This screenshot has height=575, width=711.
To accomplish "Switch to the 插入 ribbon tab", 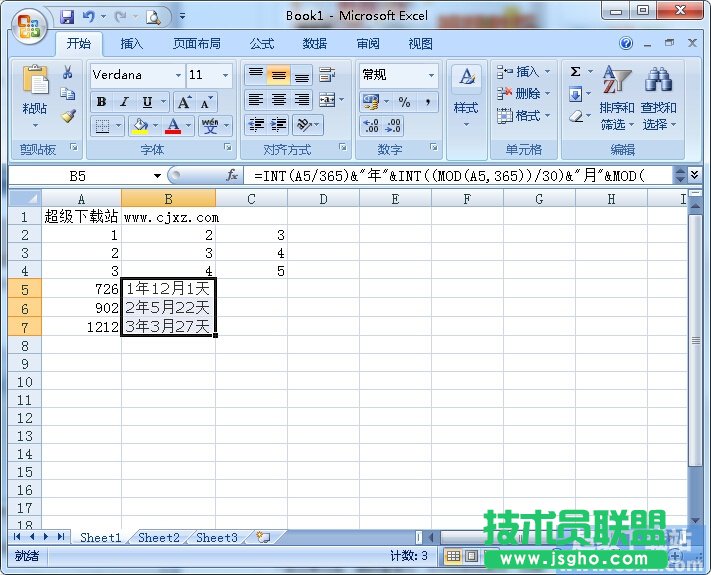I will (x=132, y=44).
